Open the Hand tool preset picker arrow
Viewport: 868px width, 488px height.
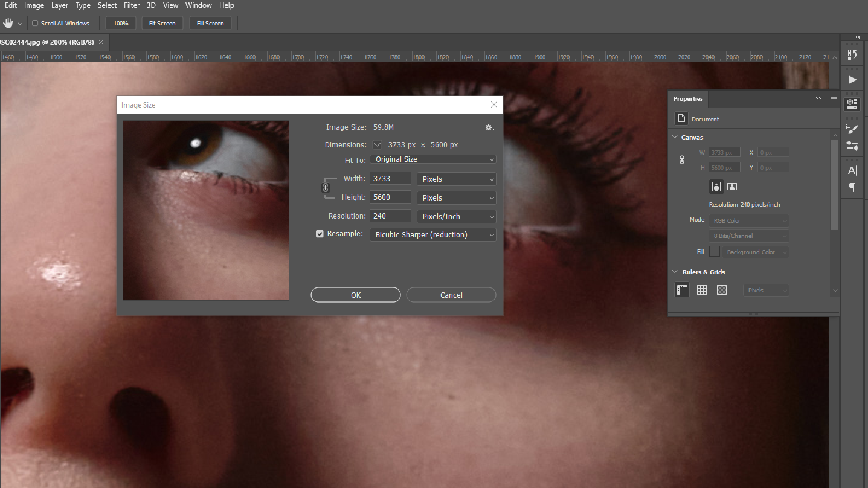click(20, 24)
